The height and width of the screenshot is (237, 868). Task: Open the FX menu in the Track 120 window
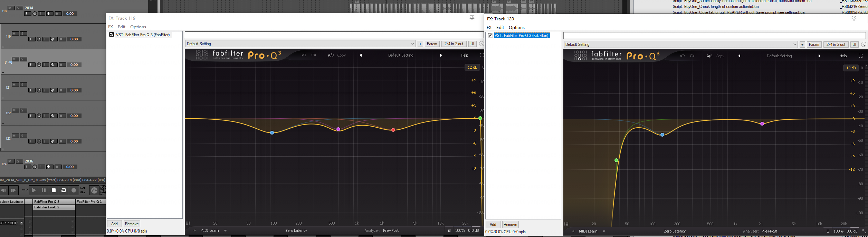coord(489,27)
